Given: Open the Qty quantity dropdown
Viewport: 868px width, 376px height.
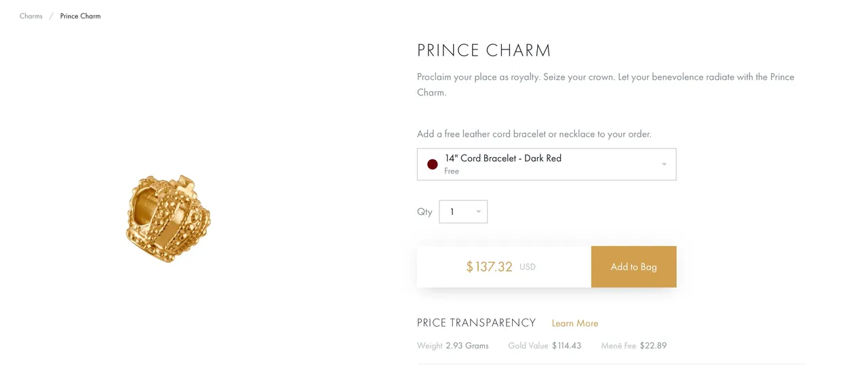Looking at the screenshot, I should tap(463, 211).
